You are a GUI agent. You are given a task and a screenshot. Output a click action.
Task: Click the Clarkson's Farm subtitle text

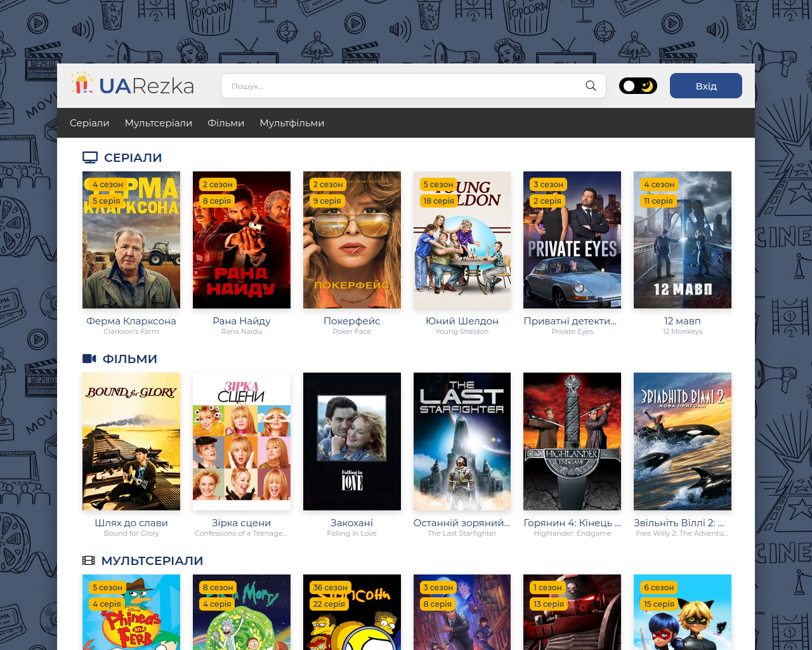click(x=131, y=331)
